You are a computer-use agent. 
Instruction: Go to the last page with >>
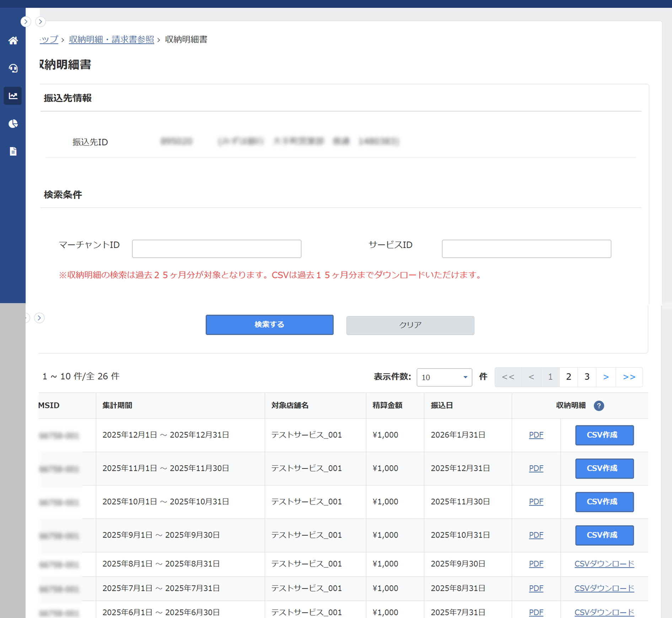[629, 377]
